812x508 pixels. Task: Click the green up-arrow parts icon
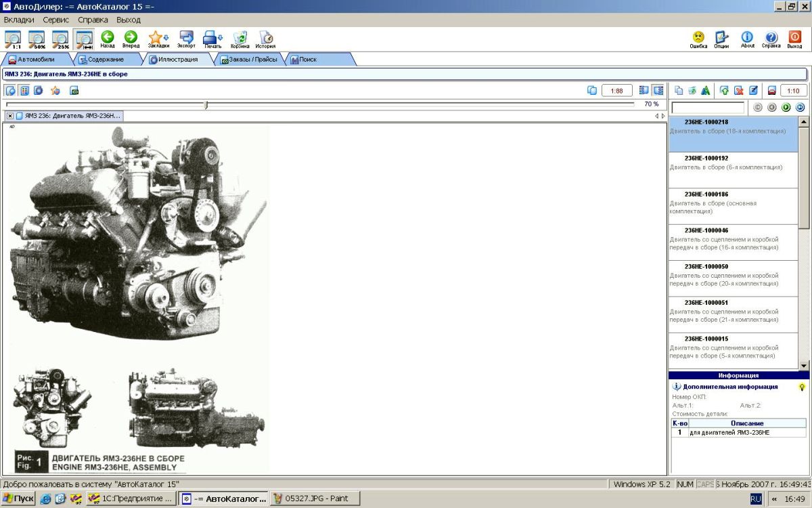click(724, 90)
